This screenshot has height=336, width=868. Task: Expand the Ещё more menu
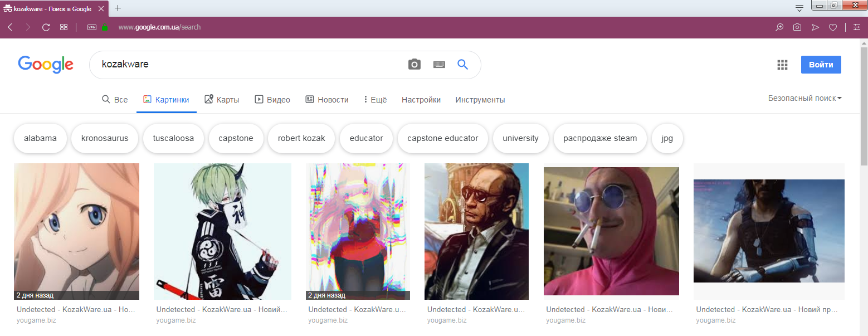[375, 100]
